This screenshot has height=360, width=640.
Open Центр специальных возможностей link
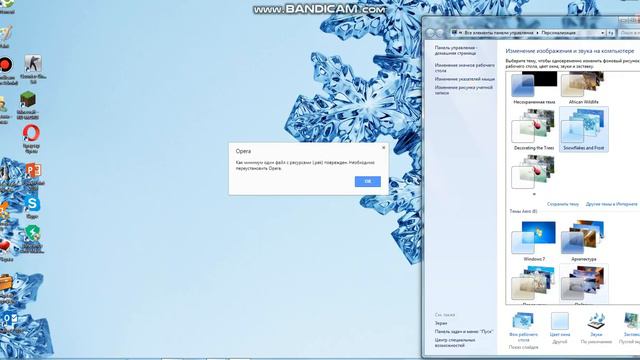pos(455,342)
